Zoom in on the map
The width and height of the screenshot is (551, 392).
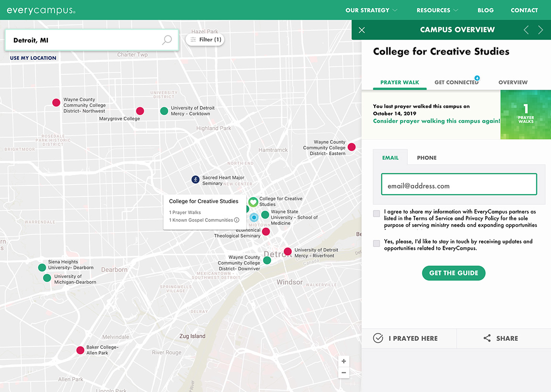(x=344, y=361)
